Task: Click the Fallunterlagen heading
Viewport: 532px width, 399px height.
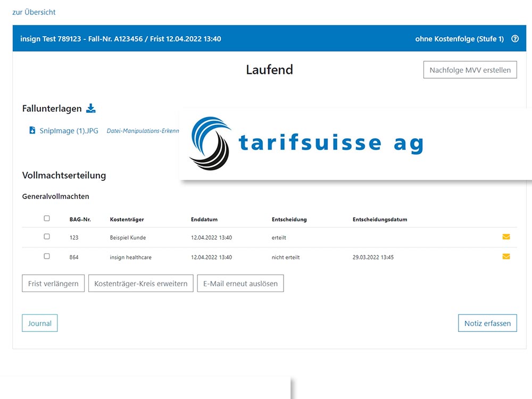Action: (x=52, y=109)
